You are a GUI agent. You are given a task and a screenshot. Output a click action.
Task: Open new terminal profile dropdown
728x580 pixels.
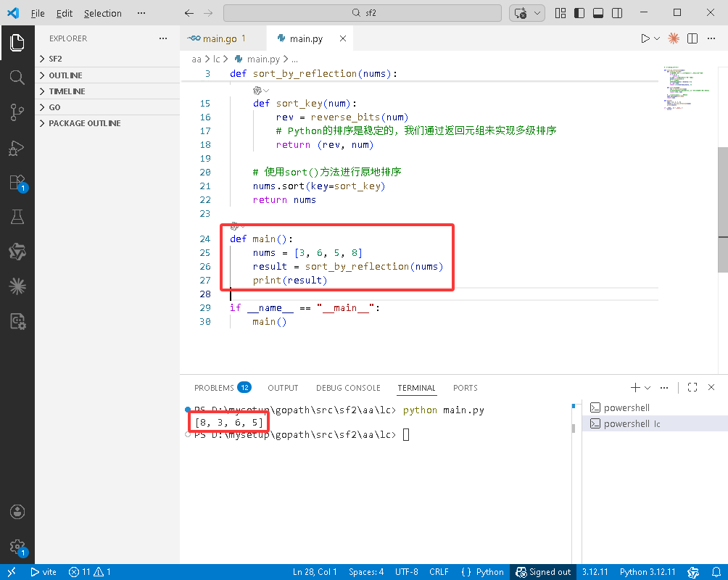coord(648,387)
